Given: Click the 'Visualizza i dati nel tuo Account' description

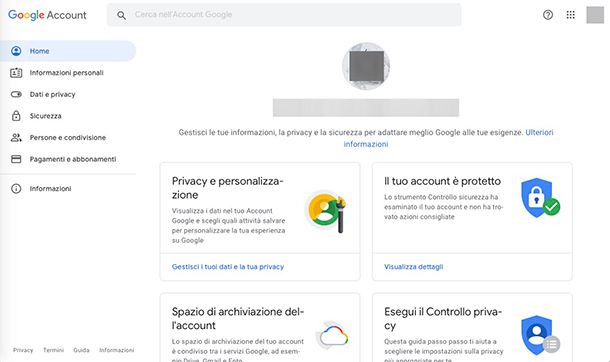Looking at the screenshot, I should [228, 226].
